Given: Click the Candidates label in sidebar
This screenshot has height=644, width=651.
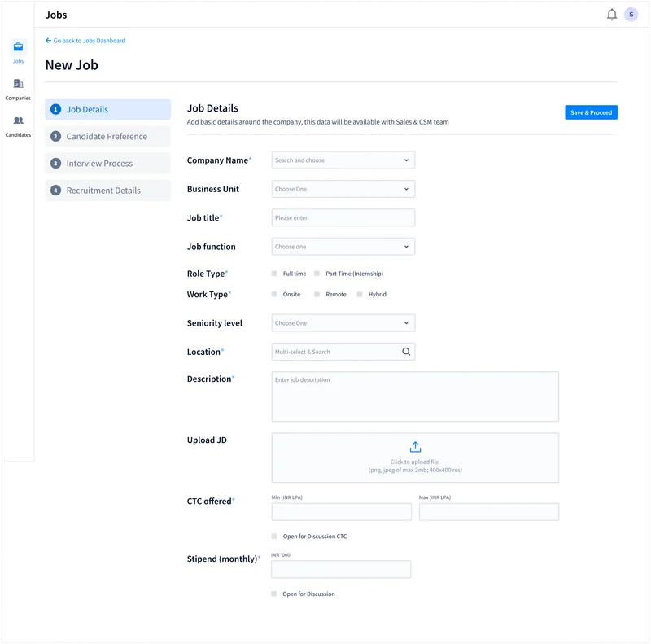Looking at the screenshot, I should (x=18, y=134).
